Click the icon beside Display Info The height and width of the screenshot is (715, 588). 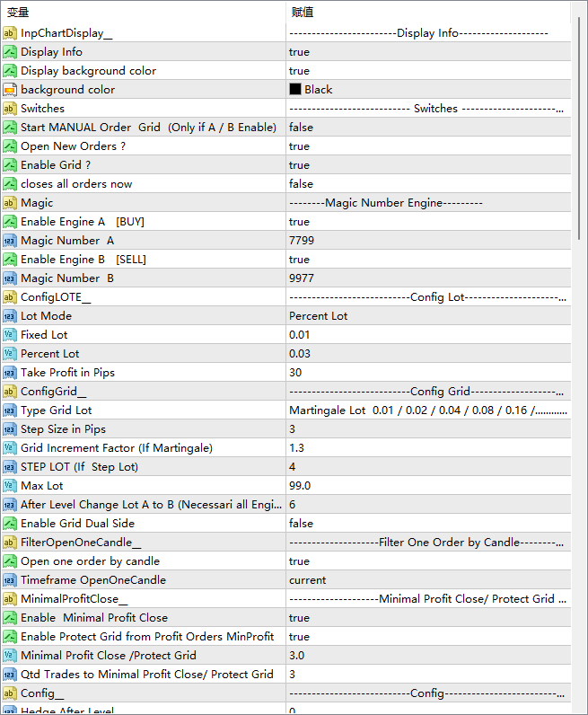pos(10,52)
